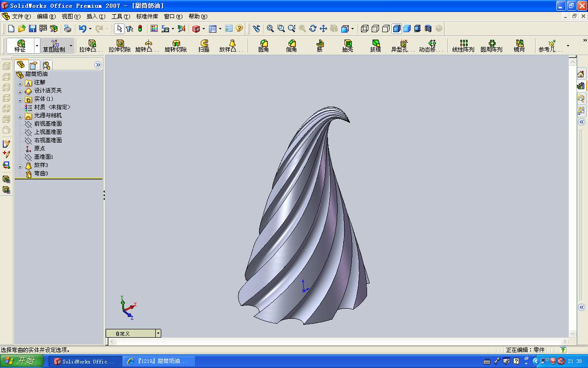Expand the 设计活页夹 tree node
The image size is (588, 368).
point(20,92)
